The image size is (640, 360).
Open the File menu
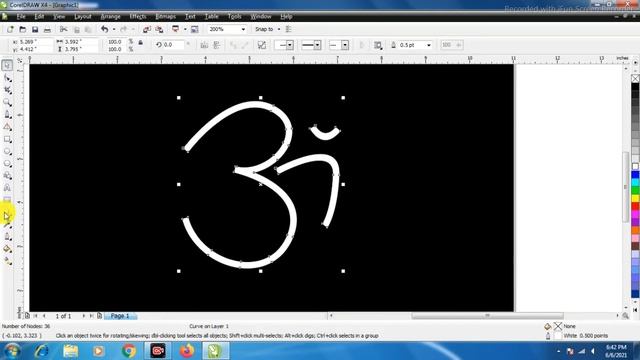click(21, 17)
